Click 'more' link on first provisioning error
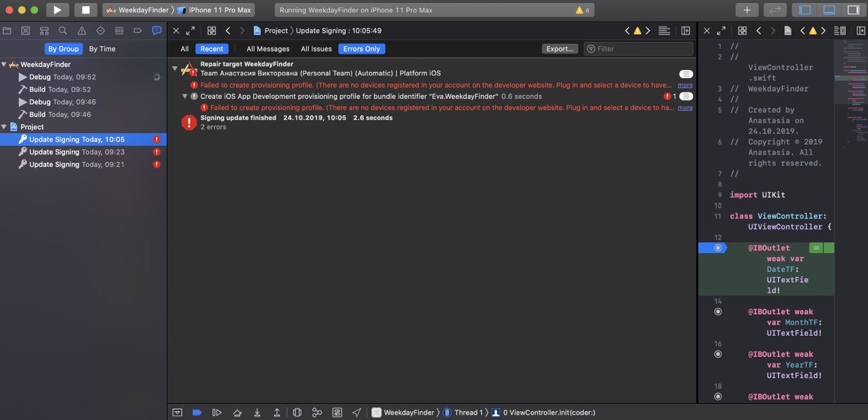 pyautogui.click(x=685, y=85)
